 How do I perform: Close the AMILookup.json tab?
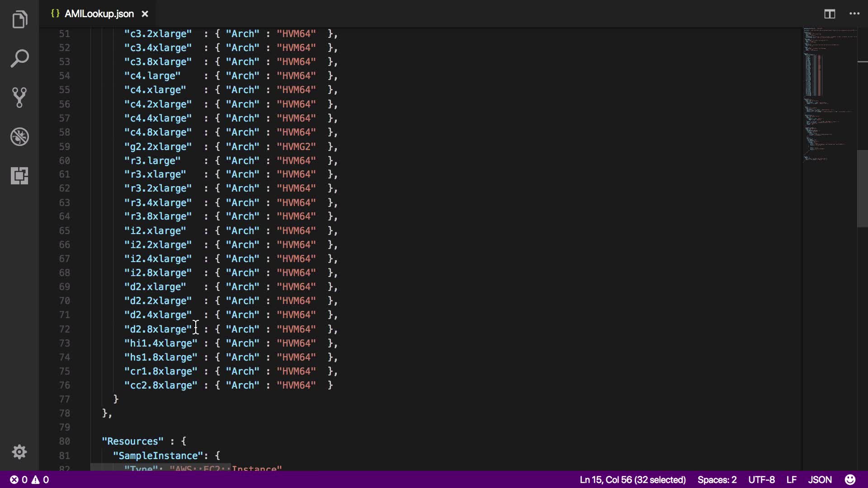145,14
